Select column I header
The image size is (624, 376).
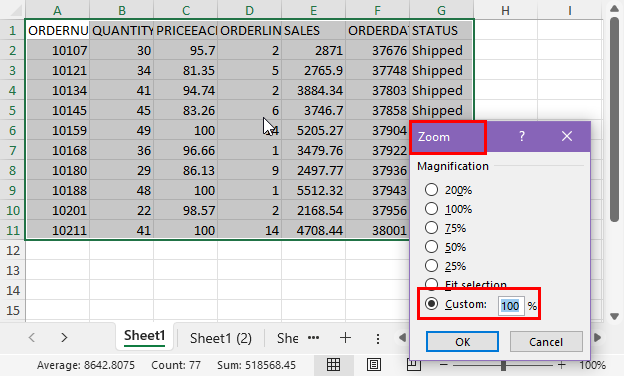pos(569,10)
